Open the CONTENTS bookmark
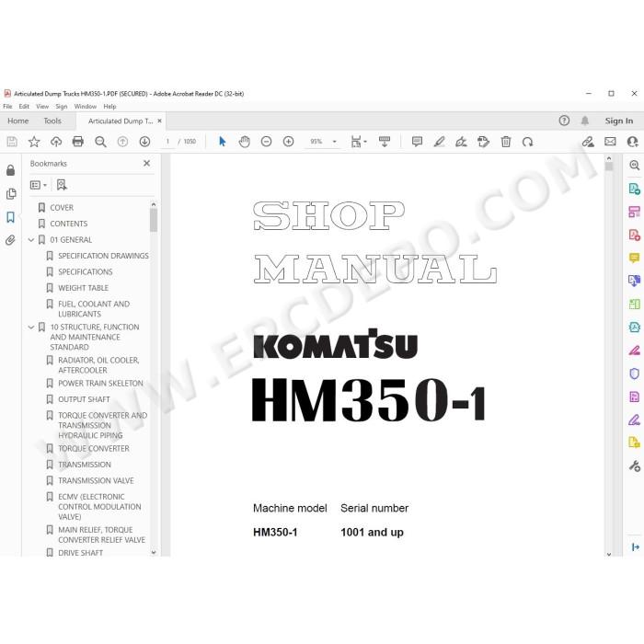This screenshot has width=644, height=644. (x=69, y=224)
